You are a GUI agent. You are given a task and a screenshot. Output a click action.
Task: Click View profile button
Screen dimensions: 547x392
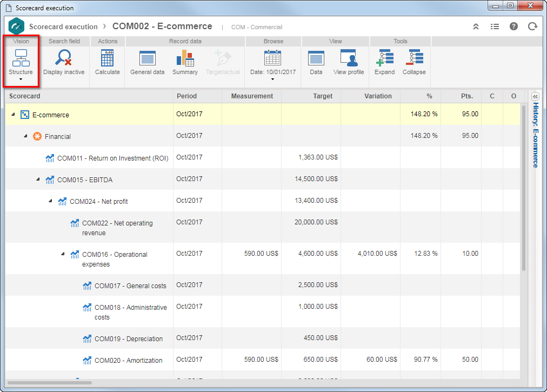(349, 62)
